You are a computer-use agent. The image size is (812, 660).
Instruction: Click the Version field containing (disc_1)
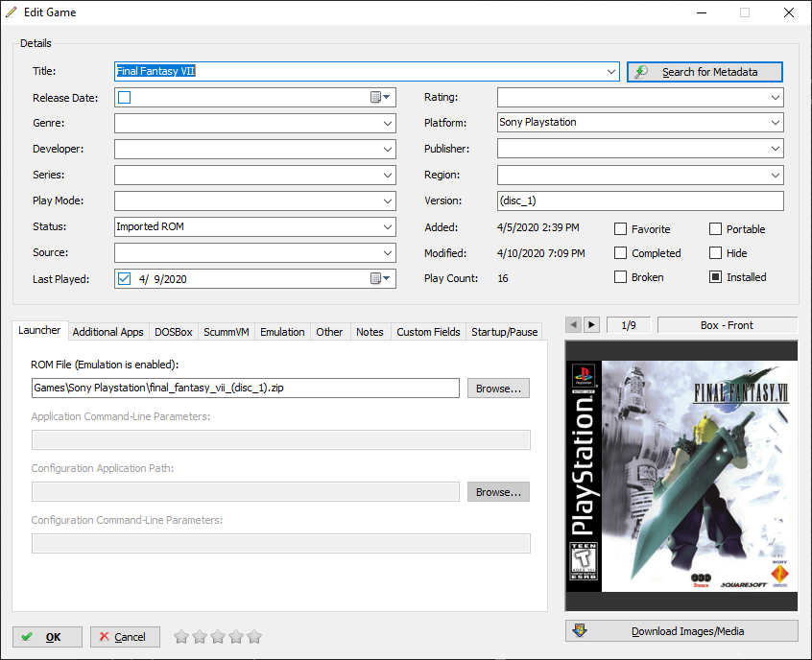click(x=640, y=200)
